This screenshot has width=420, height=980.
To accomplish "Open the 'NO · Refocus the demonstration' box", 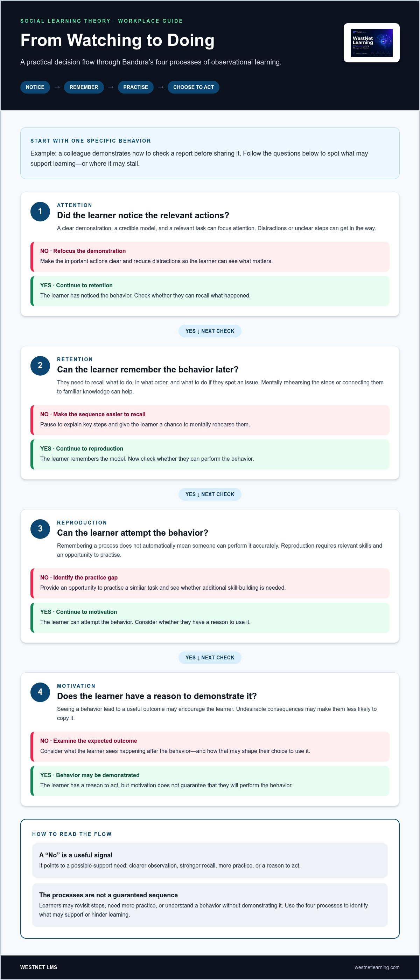I will 210,256.
